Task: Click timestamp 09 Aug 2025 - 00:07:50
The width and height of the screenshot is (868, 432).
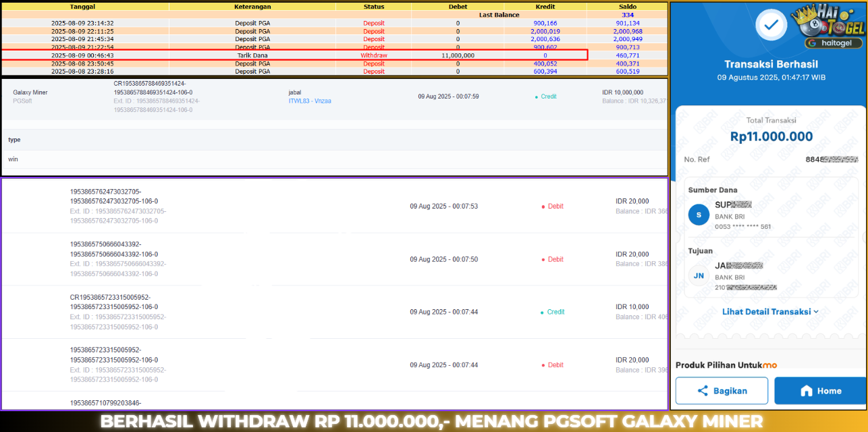Action: click(x=444, y=259)
